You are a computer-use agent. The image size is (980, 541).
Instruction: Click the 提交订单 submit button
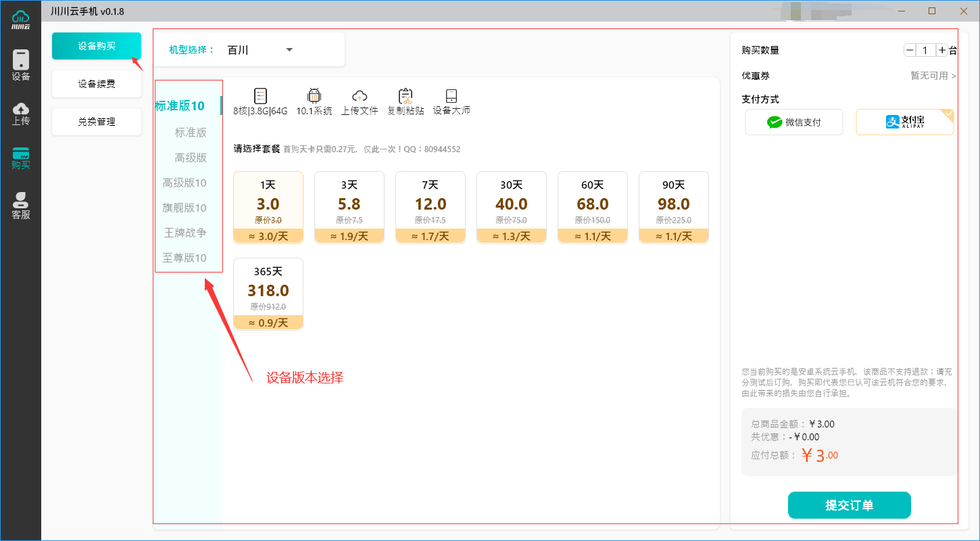pyautogui.click(x=849, y=505)
